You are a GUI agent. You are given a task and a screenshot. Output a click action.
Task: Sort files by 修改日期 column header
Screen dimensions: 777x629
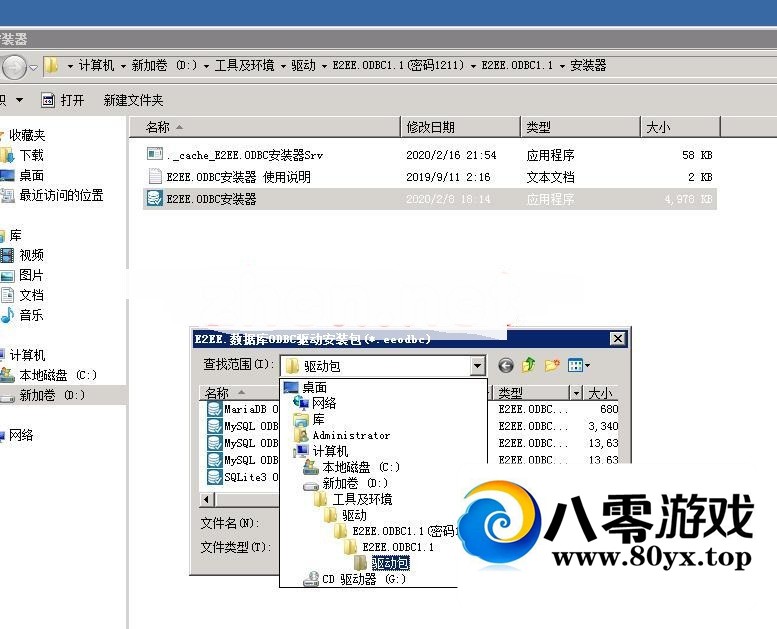pyautogui.click(x=460, y=127)
